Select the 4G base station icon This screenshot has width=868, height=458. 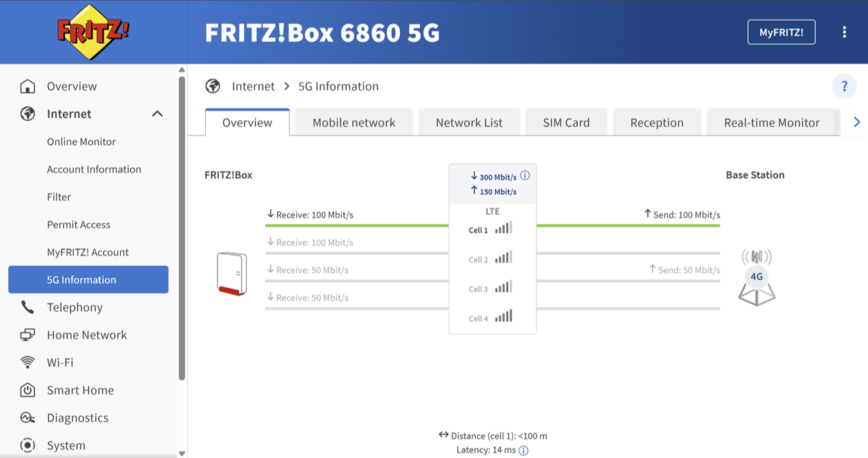pos(755,275)
